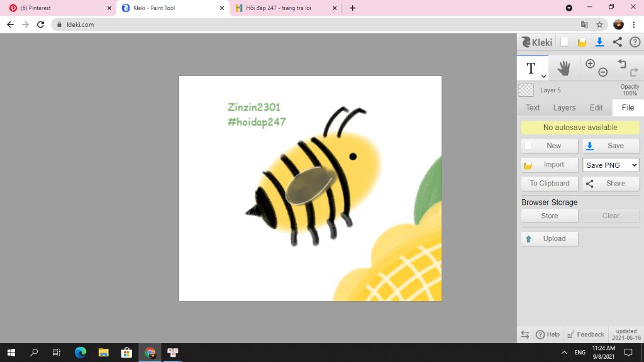Screen dimensions: 644x362
Task: Click the translate page icon
Action: pos(584,25)
